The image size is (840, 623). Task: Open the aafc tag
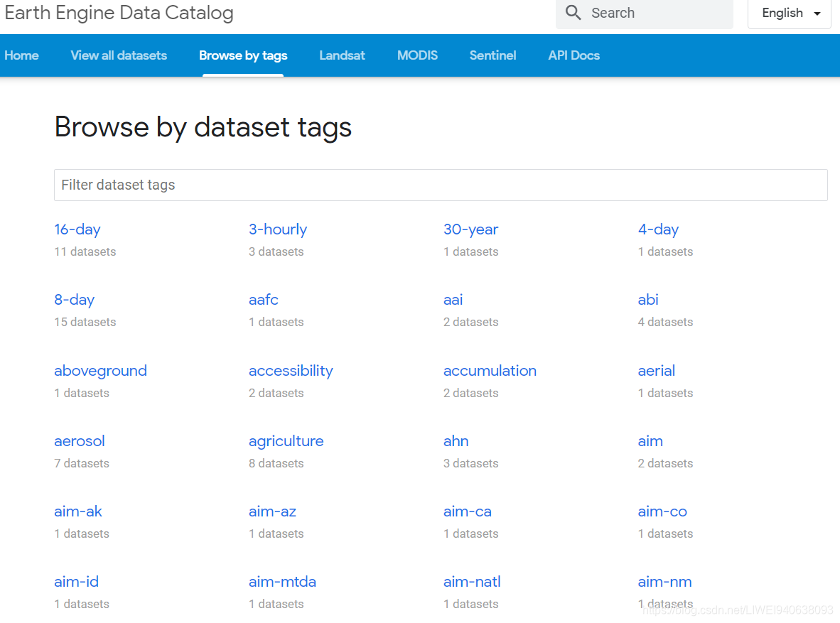pyautogui.click(x=264, y=300)
